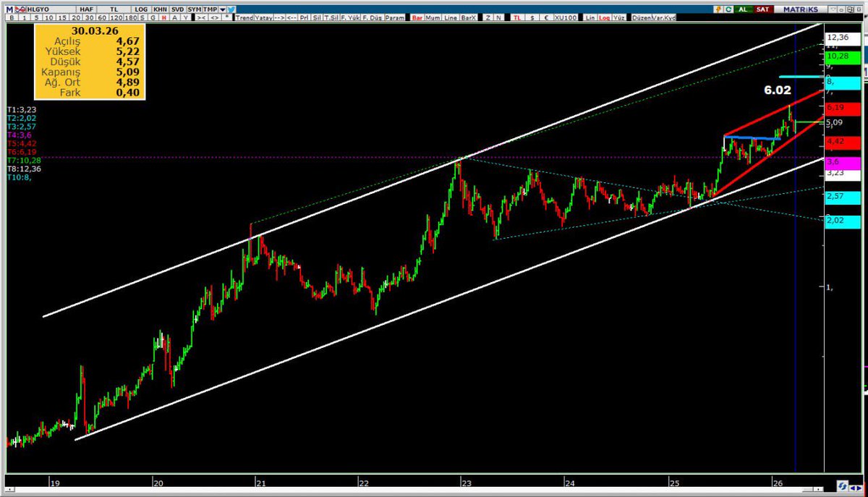Toggle the N toolbar button
Viewport: 868px width, 497px height.
click(498, 17)
